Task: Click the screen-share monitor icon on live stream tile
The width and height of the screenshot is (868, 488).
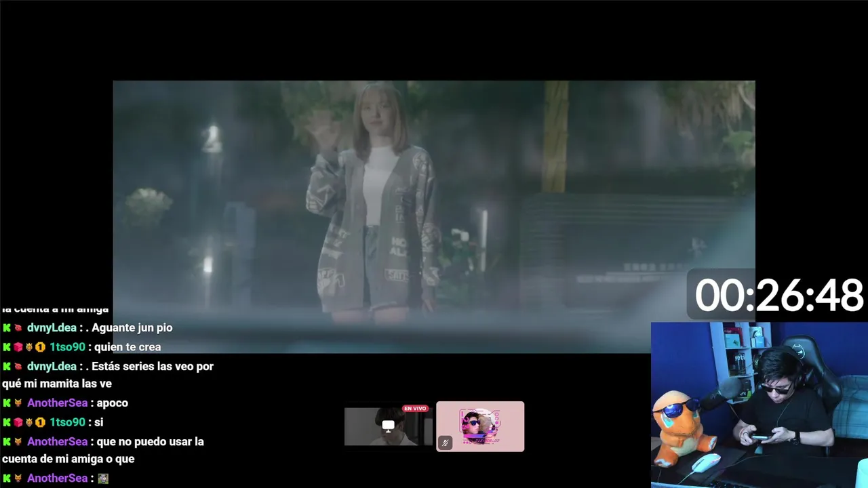Action: point(388,426)
